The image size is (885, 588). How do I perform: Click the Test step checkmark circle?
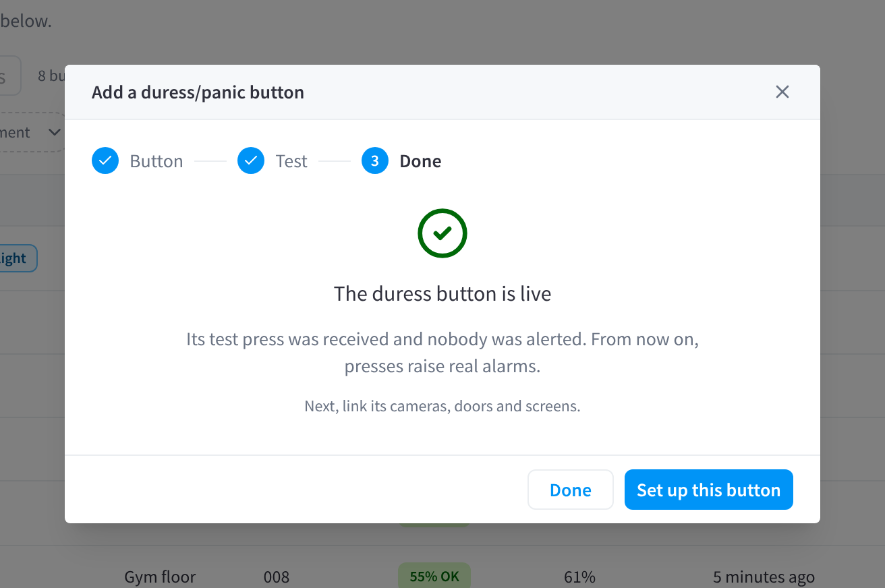pos(251,161)
